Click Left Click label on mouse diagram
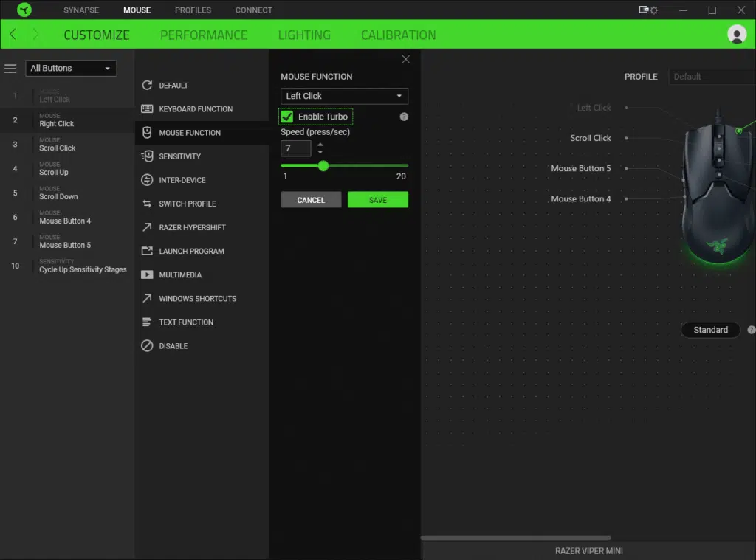The image size is (756, 560). [594, 108]
